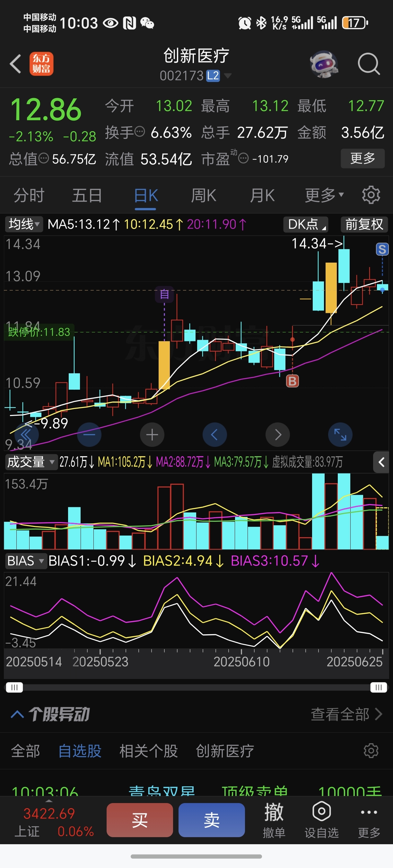
Task: Tap the 14.34 high price annotation
Action: [x=317, y=244]
